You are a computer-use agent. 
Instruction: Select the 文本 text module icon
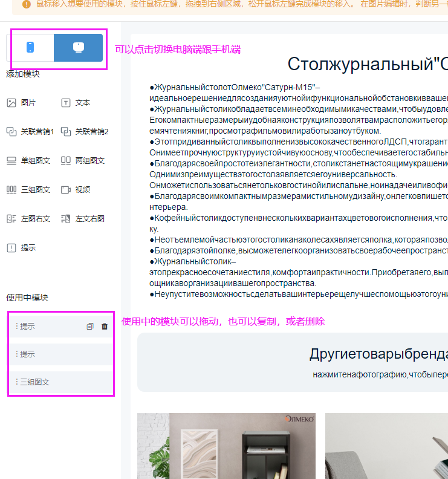(x=66, y=103)
